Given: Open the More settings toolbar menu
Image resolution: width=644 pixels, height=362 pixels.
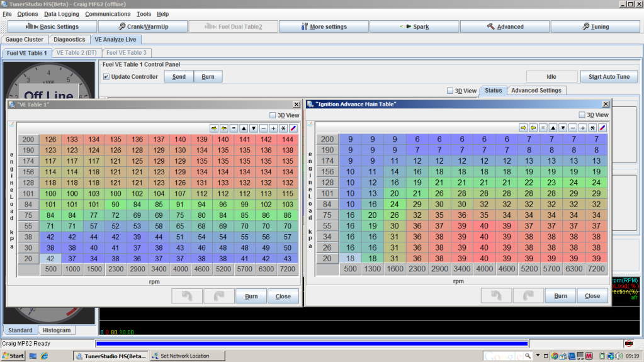Looking at the screenshot, I should point(324,26).
